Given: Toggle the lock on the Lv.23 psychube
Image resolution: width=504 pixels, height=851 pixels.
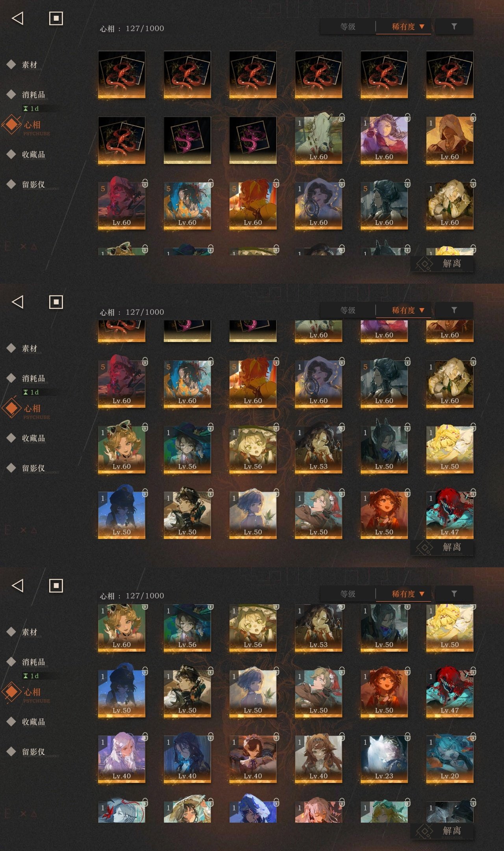Looking at the screenshot, I should pos(408,737).
